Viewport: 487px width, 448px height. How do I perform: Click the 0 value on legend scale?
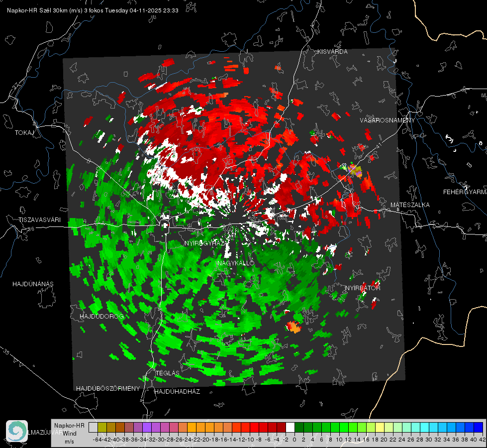[294, 440]
